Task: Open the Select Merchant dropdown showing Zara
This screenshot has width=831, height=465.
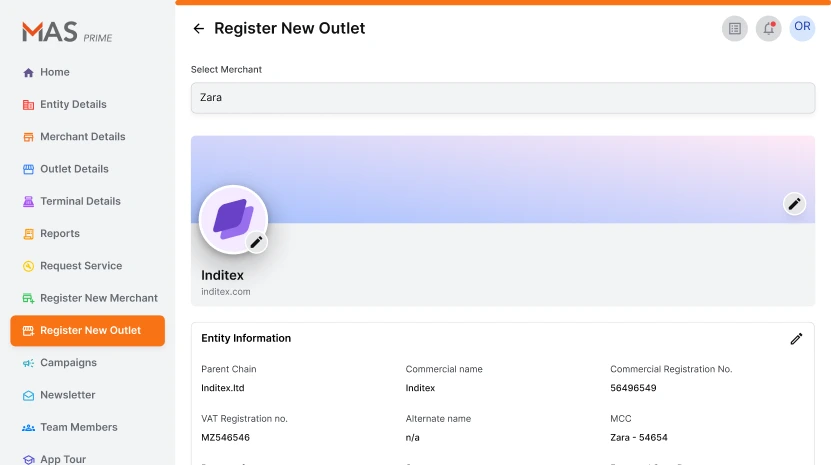Action: click(x=502, y=98)
